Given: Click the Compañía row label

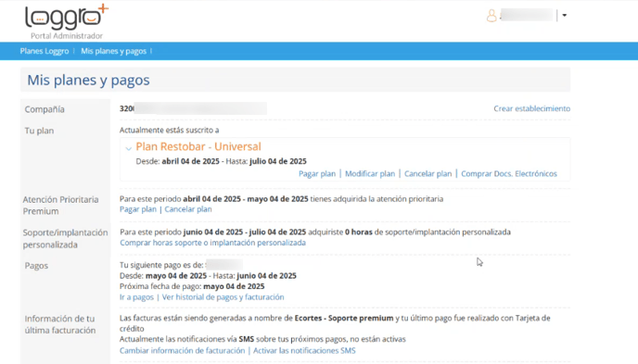Looking at the screenshot, I should [x=45, y=109].
